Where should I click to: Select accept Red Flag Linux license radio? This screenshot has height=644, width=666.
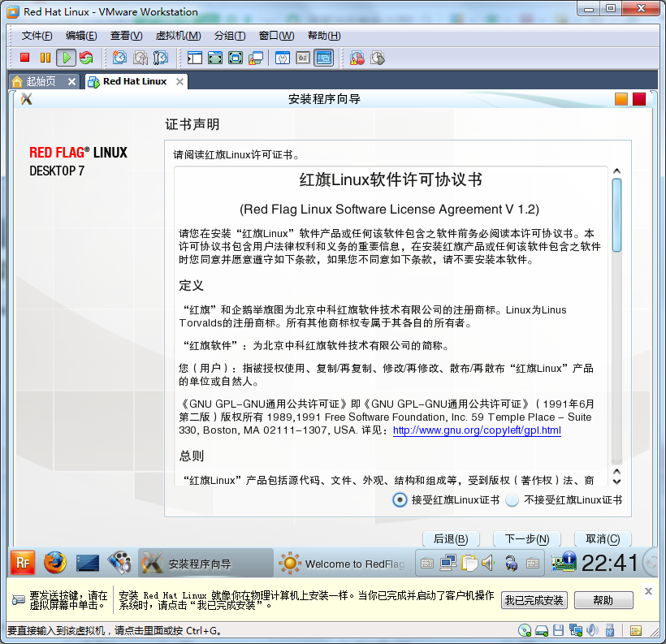click(400, 500)
